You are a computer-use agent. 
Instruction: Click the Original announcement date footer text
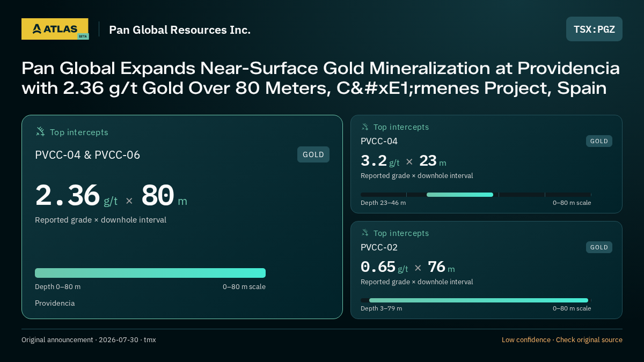(89, 339)
